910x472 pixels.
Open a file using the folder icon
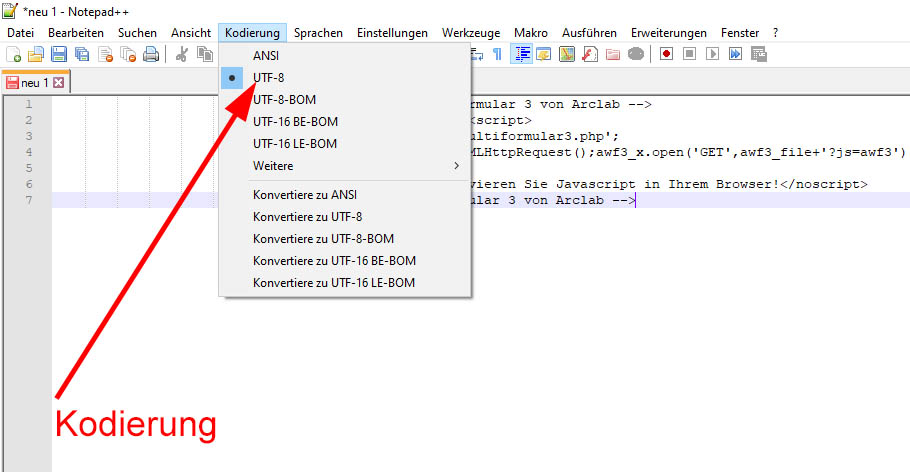tap(36, 54)
